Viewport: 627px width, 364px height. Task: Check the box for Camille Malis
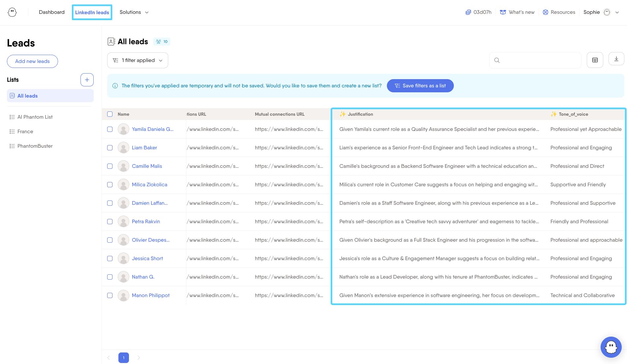click(110, 166)
